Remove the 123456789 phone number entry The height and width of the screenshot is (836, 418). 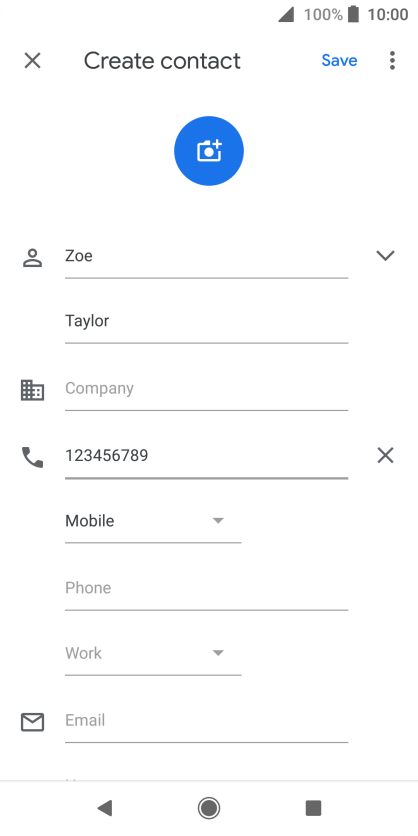coord(385,455)
